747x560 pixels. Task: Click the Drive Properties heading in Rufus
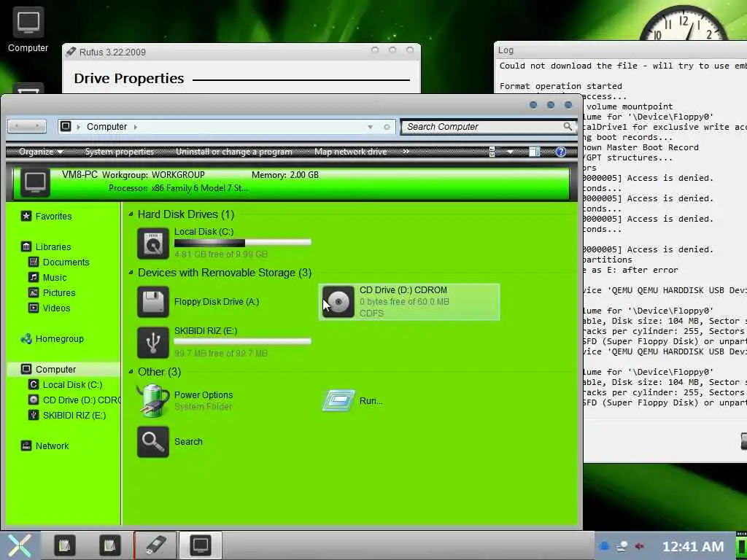coord(128,78)
